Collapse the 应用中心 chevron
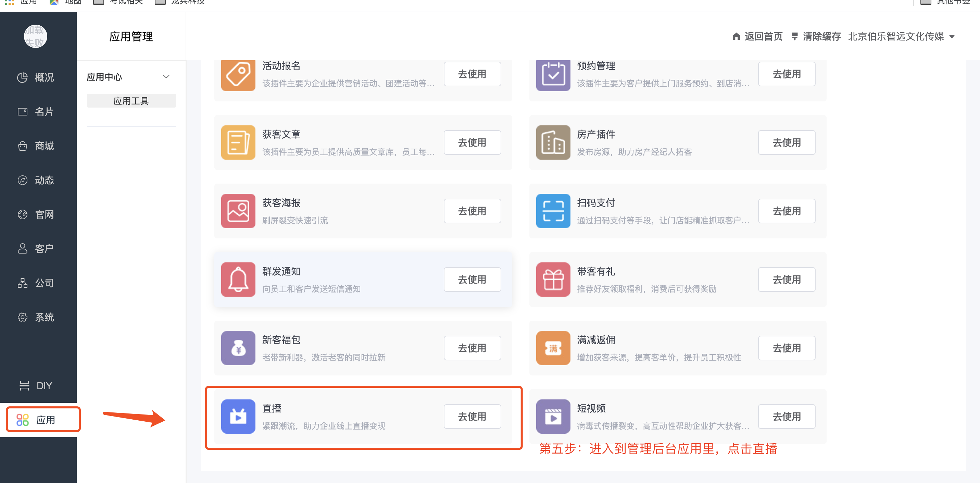The height and width of the screenshot is (483, 980). point(166,76)
